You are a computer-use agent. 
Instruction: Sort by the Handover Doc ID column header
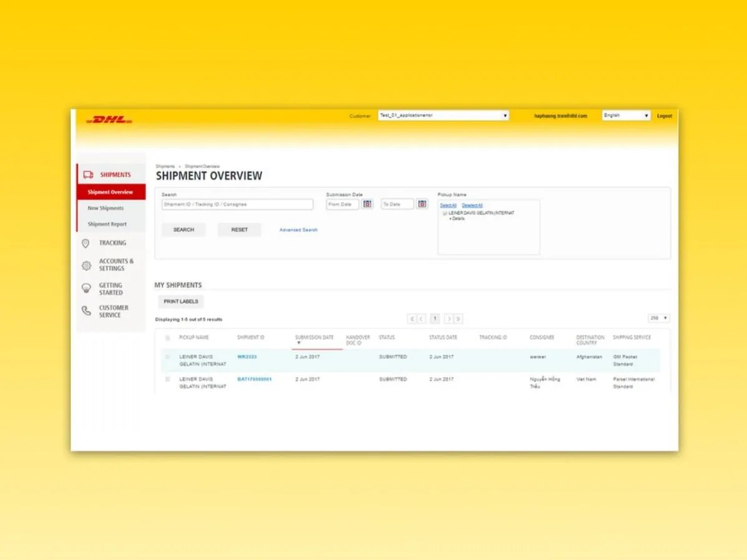click(358, 340)
